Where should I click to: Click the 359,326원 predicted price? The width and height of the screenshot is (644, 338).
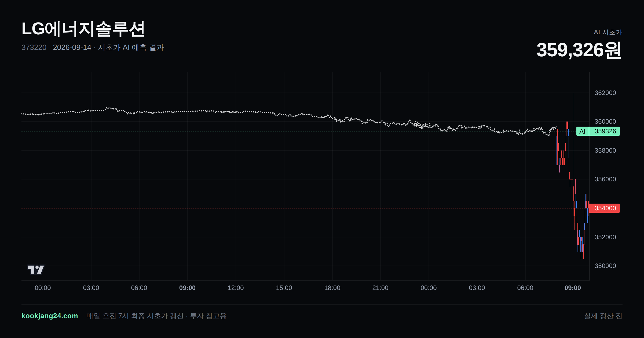click(x=579, y=50)
